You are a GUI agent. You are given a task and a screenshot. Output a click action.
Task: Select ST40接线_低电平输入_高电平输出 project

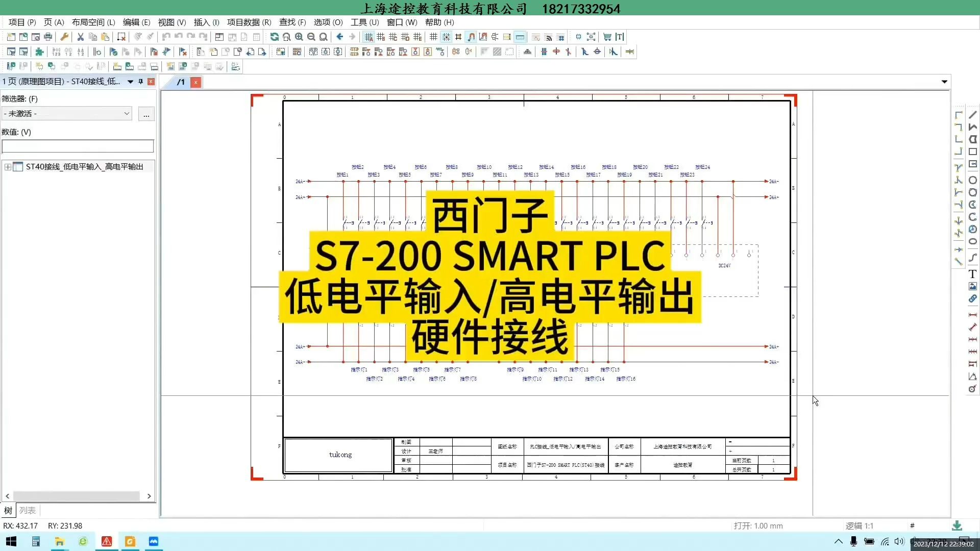pyautogui.click(x=85, y=167)
